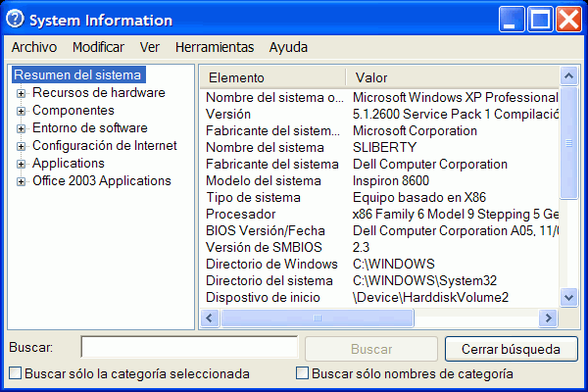
Task: Select the Fabricante del sistem... row
Action: [x=379, y=130]
